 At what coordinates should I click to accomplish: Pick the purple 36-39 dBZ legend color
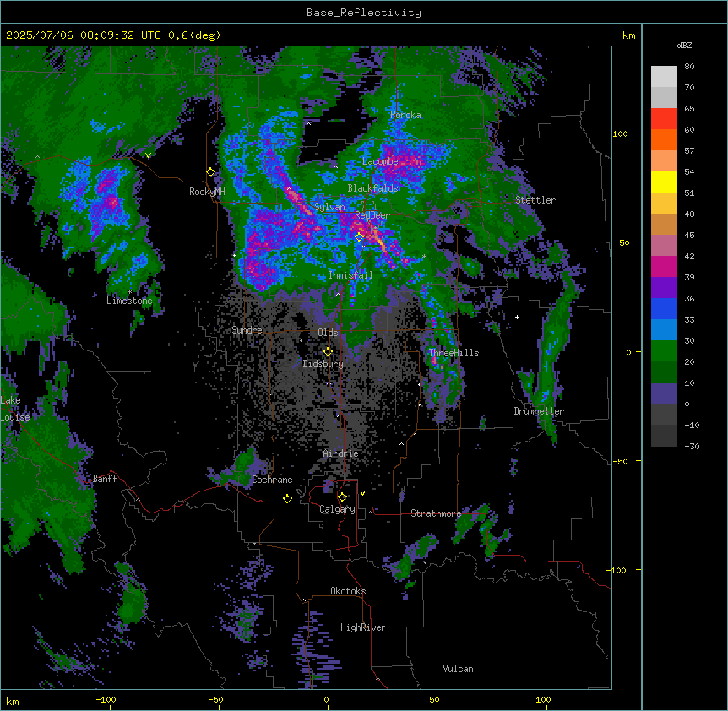[664, 288]
